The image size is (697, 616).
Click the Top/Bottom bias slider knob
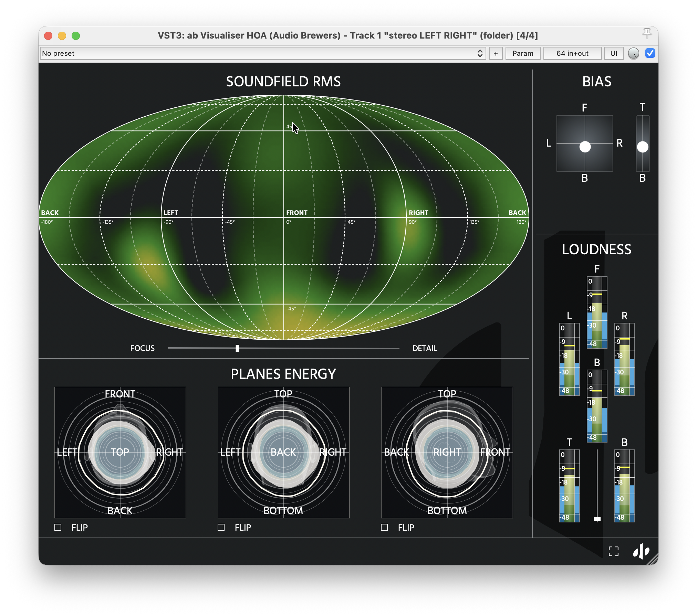(x=643, y=147)
